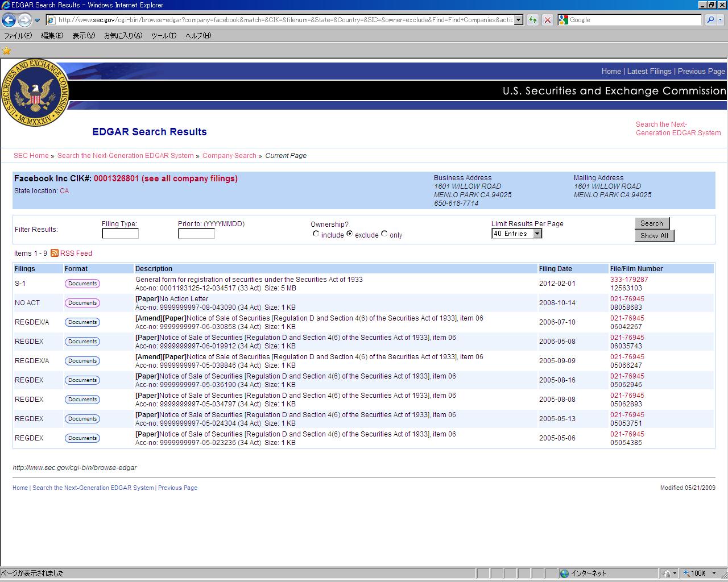Open the 021-76945 link in the NO ACT row
This screenshot has width=728, height=582.
(x=627, y=299)
